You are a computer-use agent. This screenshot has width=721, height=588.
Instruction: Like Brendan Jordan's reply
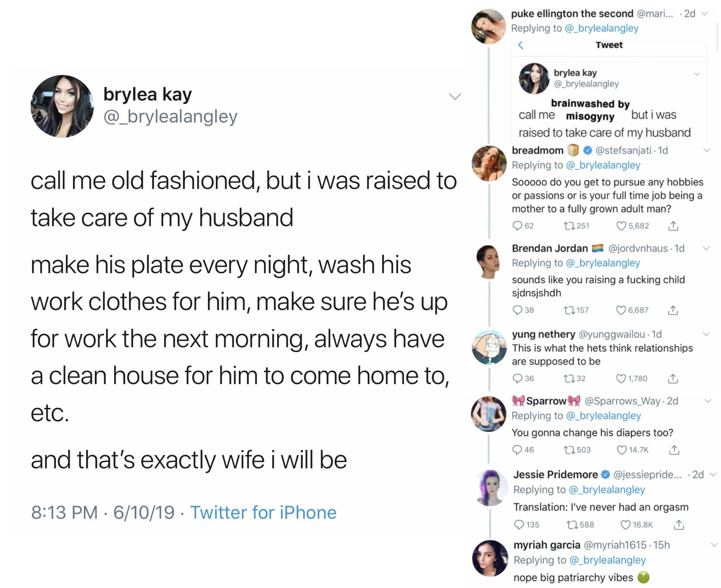[x=621, y=310]
